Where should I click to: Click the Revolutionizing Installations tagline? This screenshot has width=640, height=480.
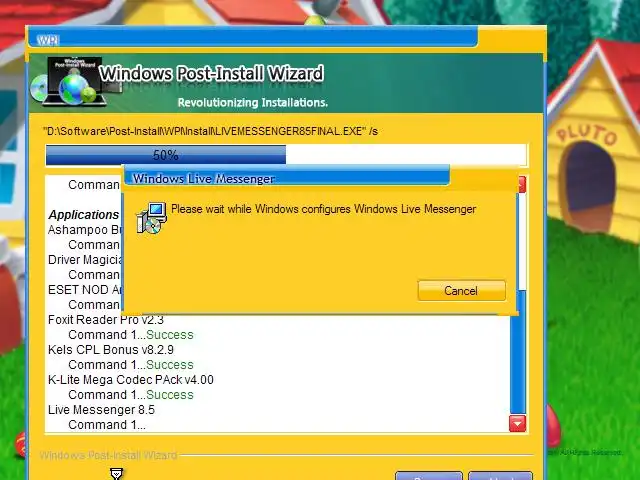(253, 102)
